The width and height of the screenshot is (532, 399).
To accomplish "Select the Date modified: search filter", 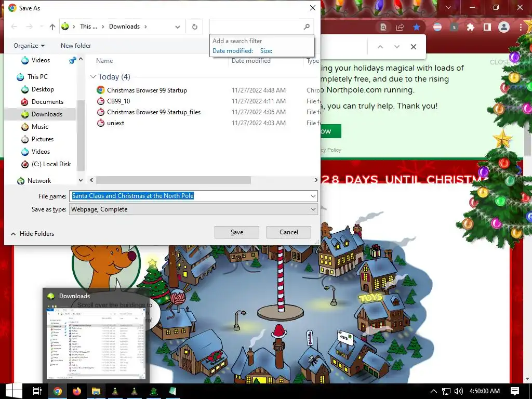I will click(x=233, y=51).
